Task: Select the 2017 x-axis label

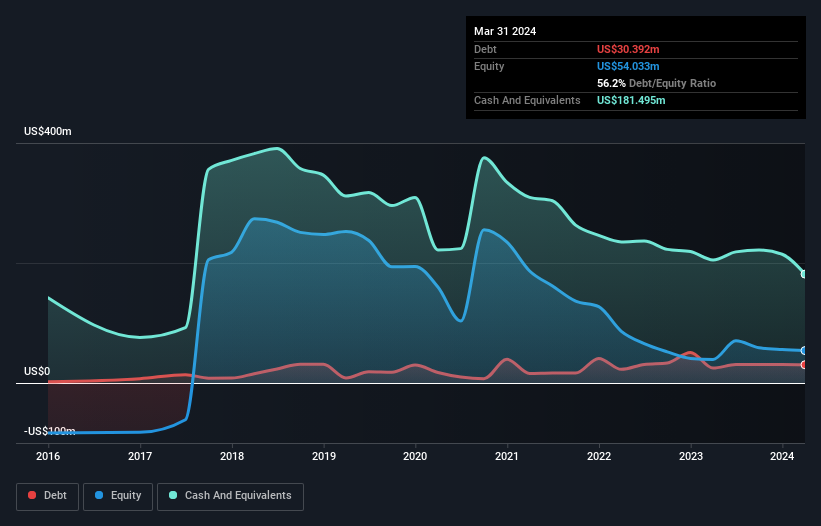Action: (140, 456)
